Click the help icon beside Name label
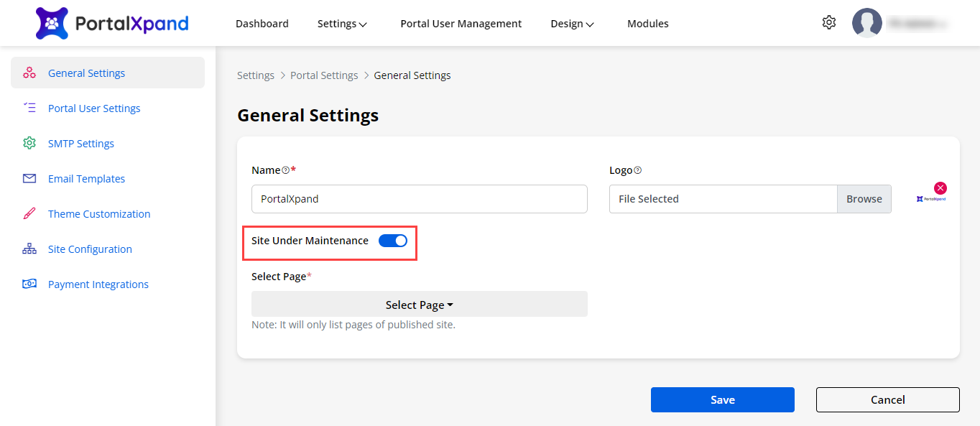980x426 pixels. (x=286, y=171)
